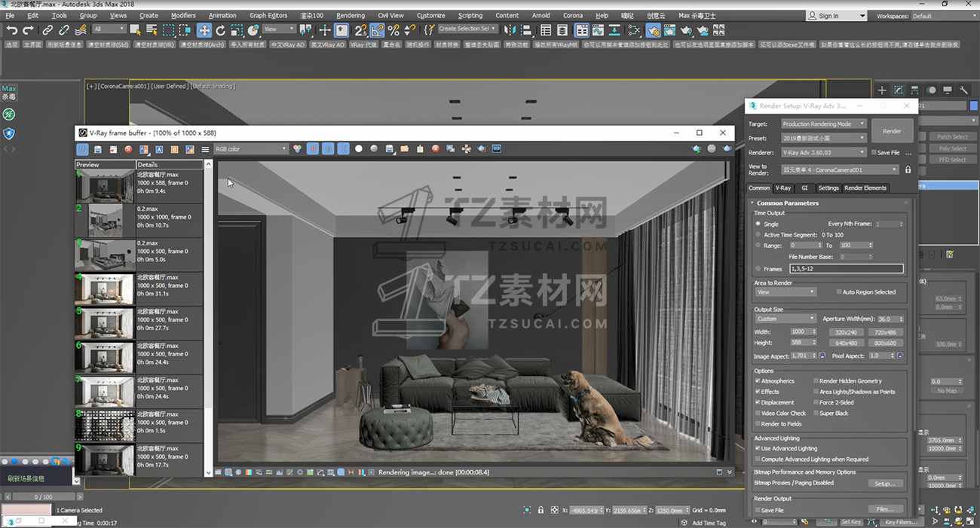Click the Frames input field 1,3,5-12
Viewport: 980px width, 528px height.
pyautogui.click(x=846, y=269)
